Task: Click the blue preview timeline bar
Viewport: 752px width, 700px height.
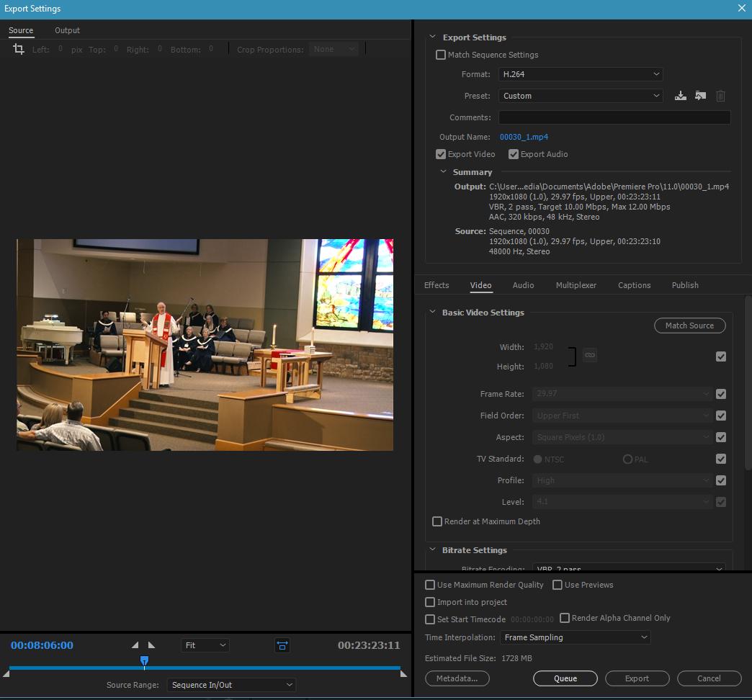Action: [x=205, y=668]
